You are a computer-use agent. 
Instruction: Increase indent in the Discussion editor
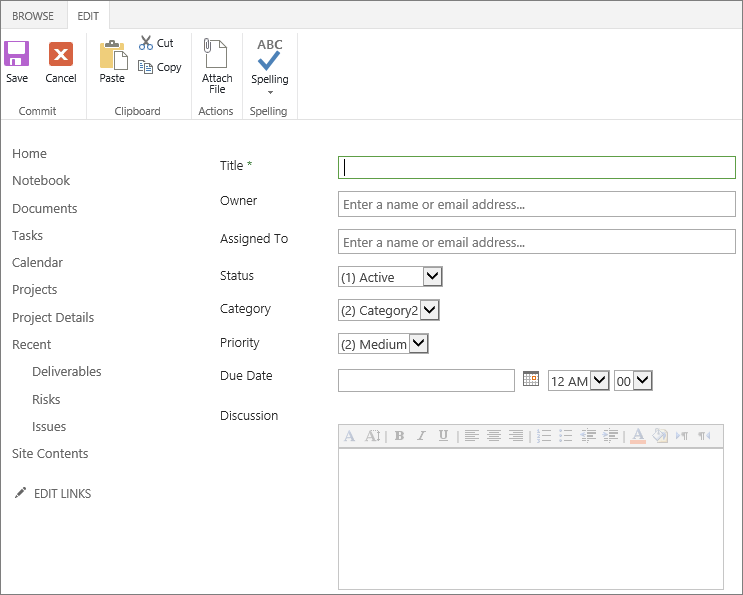(x=610, y=436)
